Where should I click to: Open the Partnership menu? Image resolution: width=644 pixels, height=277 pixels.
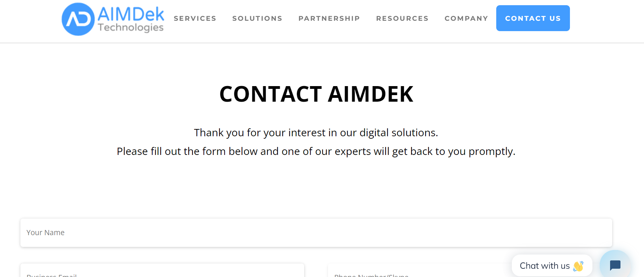329,18
